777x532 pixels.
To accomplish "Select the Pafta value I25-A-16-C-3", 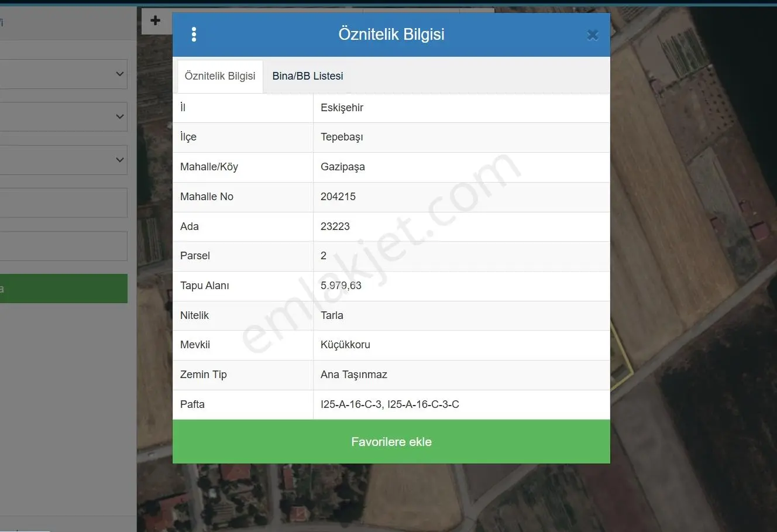I will click(x=390, y=404).
